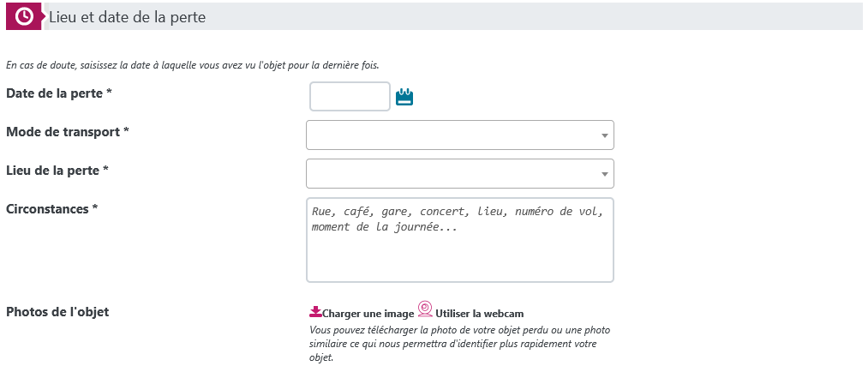Open the Mode de transport combo box

452,135
